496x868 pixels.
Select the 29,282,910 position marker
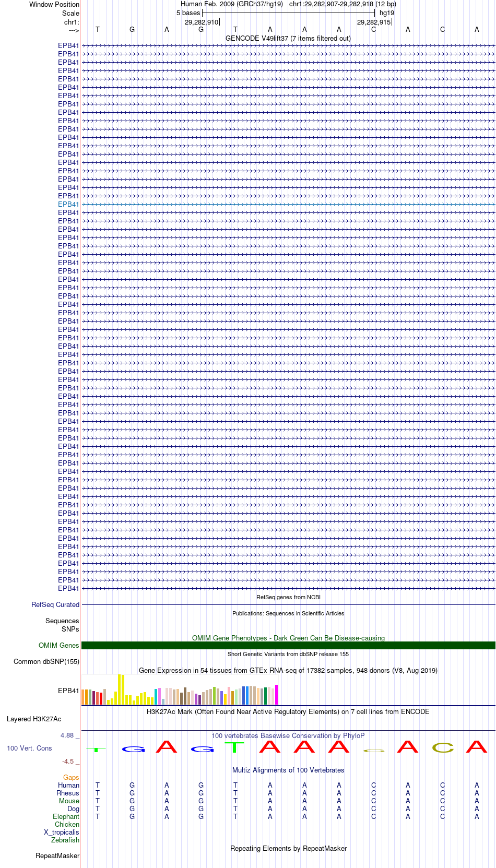[202, 22]
